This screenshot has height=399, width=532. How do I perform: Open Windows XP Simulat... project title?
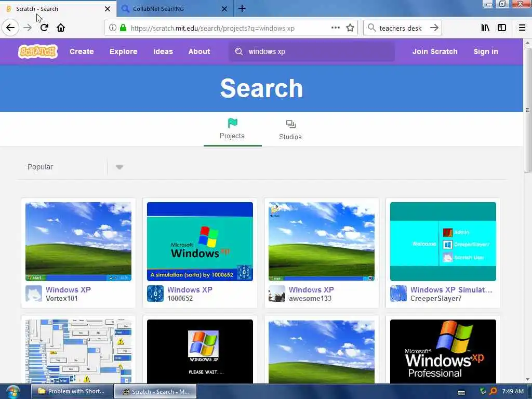451,290
